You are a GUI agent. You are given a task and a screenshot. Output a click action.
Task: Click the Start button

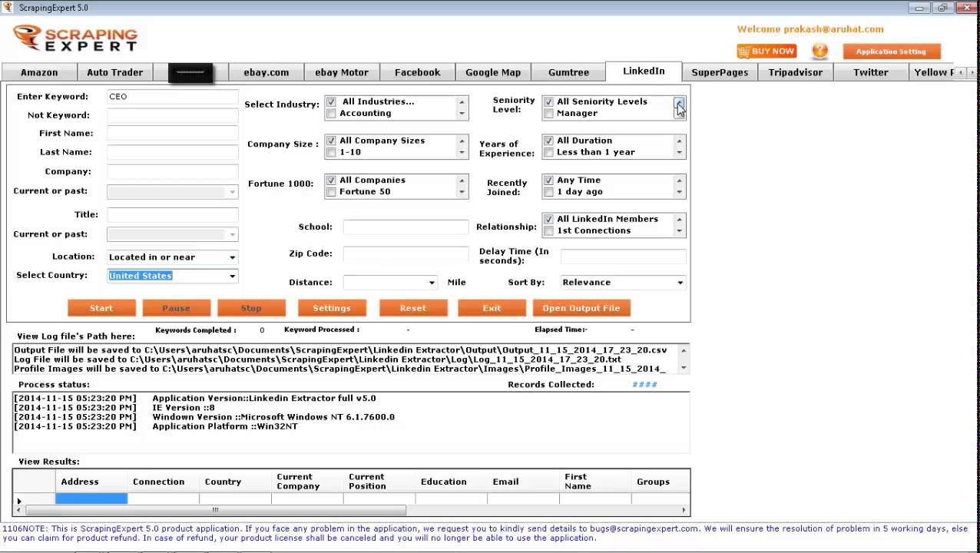coord(101,308)
